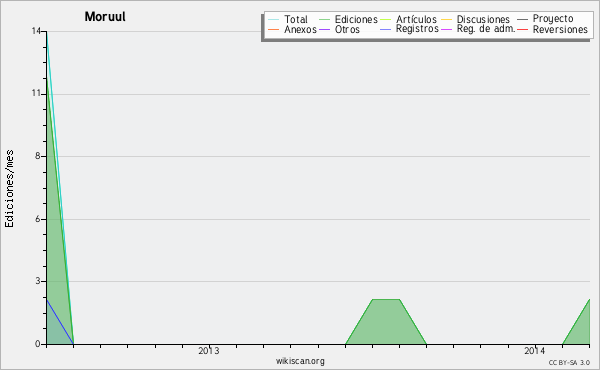Click the Ediciones/mes axis label

point(9,189)
